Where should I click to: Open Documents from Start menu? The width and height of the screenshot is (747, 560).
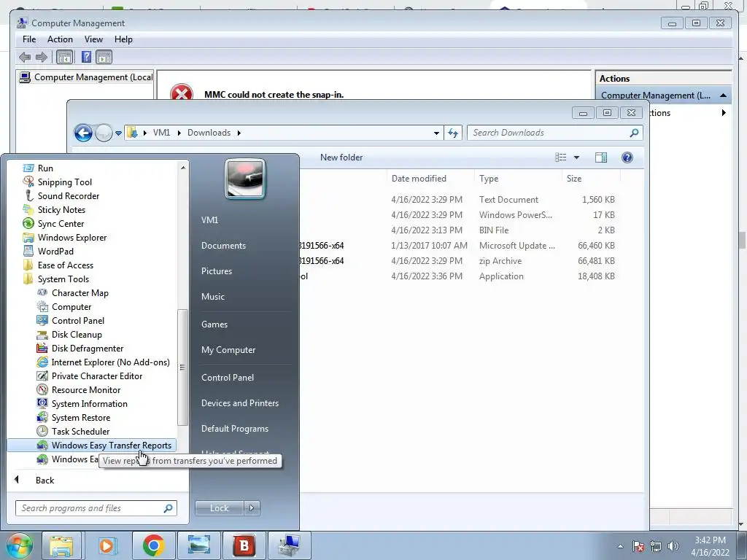(x=223, y=246)
